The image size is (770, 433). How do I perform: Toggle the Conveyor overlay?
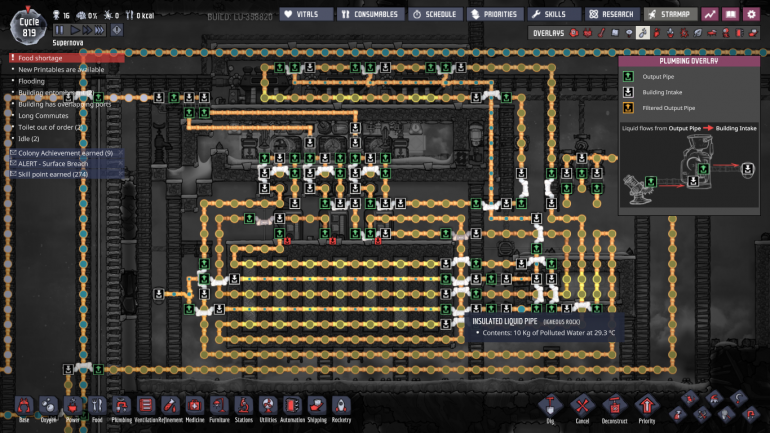click(x=753, y=33)
